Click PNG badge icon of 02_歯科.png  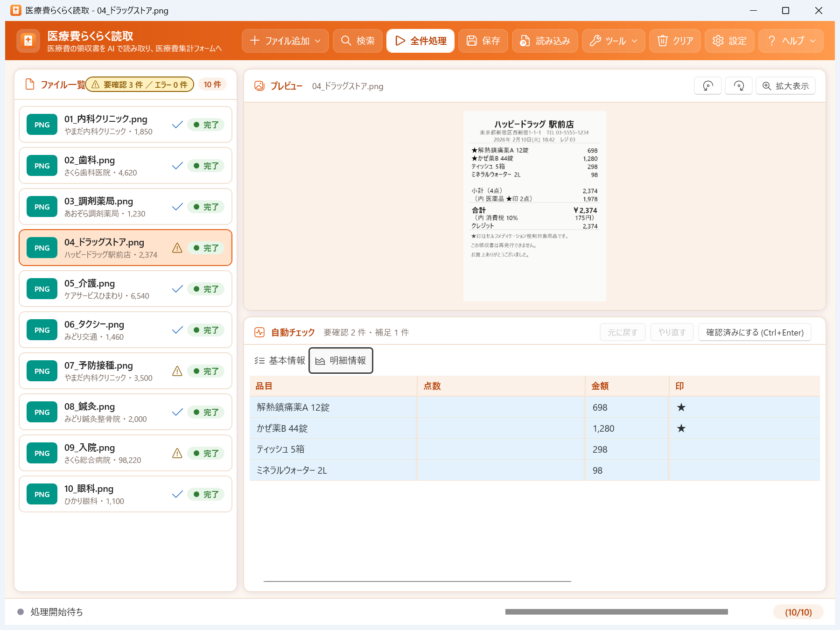(42, 166)
